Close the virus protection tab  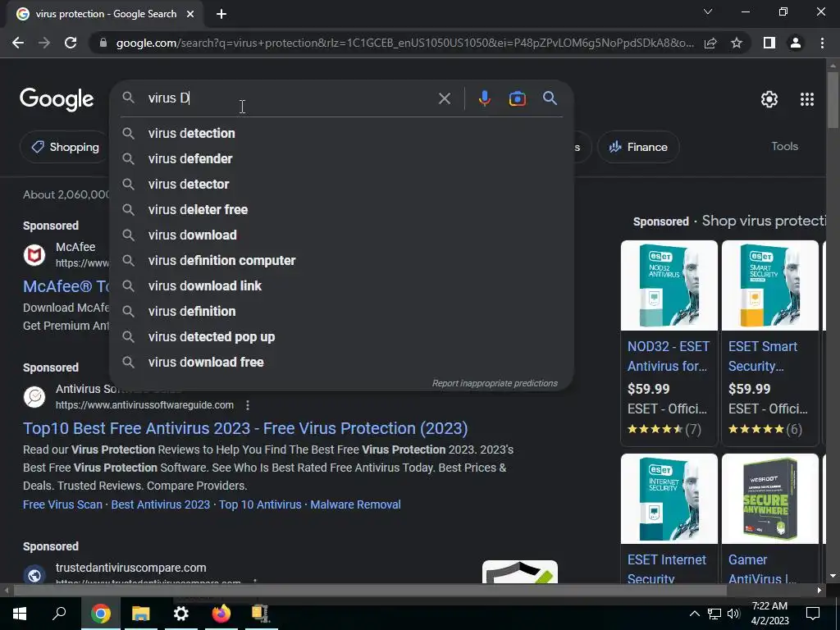pos(190,14)
